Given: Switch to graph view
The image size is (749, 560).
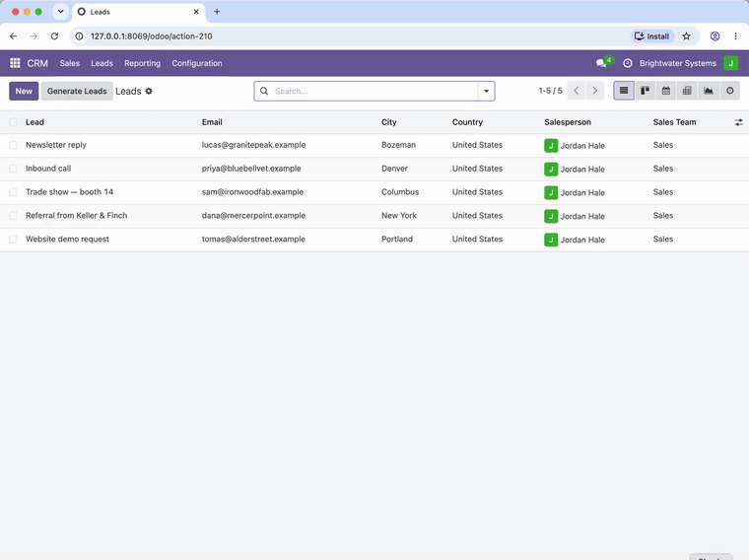Looking at the screenshot, I should pos(709,91).
